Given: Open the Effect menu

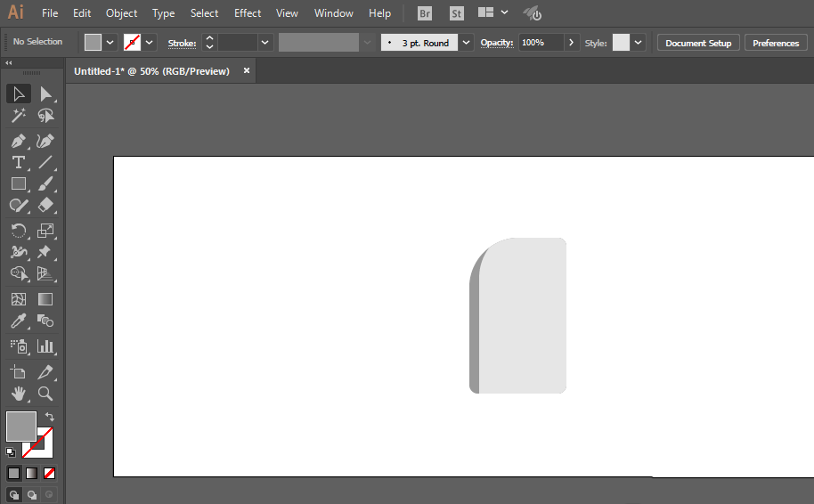Looking at the screenshot, I should click(248, 13).
